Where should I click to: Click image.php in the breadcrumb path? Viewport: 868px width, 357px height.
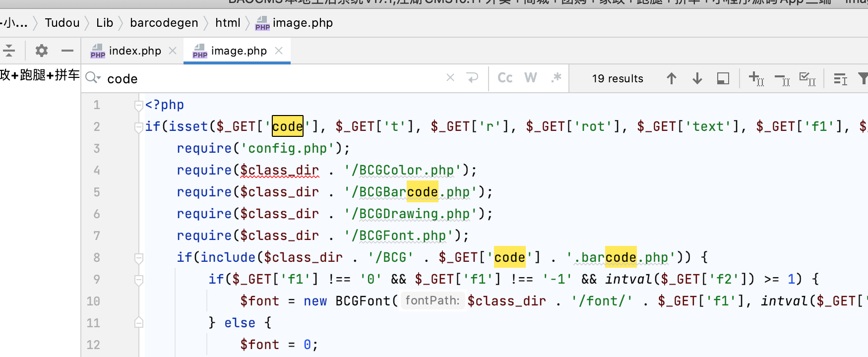pos(294,23)
